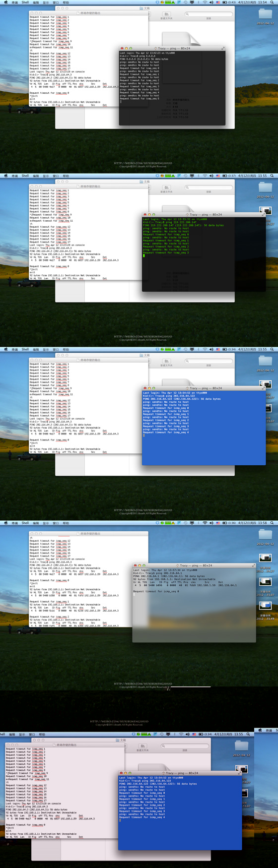
Task: Open 编辑 menu in the 13:54 menu bar
Action: pos(36,2)
